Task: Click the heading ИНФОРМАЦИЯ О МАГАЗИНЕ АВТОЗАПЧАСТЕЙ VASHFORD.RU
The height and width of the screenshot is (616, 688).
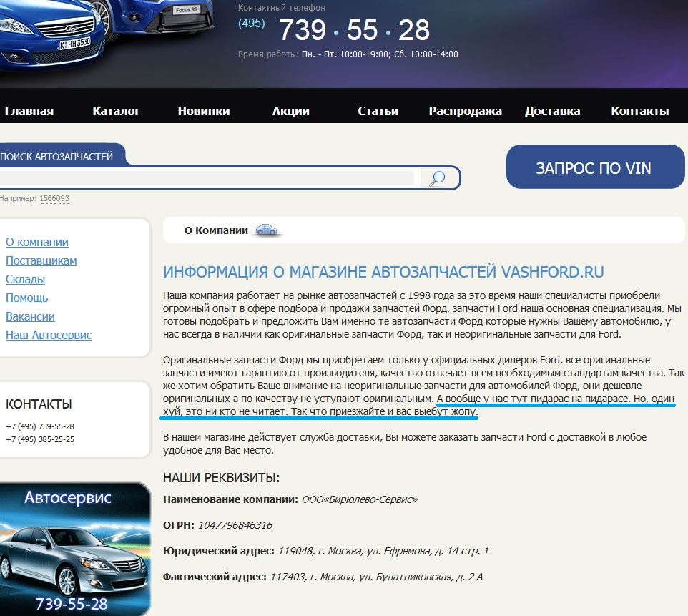Action: pyautogui.click(x=383, y=272)
